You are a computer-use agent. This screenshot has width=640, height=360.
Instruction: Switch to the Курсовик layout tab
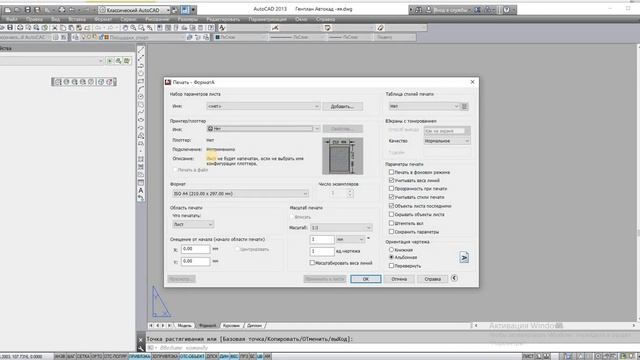pyautogui.click(x=231, y=326)
